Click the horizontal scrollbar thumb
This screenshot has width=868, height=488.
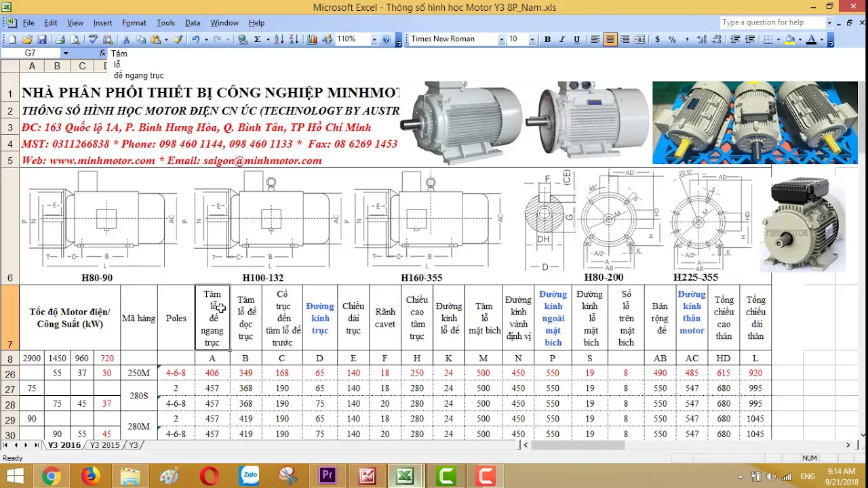(577, 445)
